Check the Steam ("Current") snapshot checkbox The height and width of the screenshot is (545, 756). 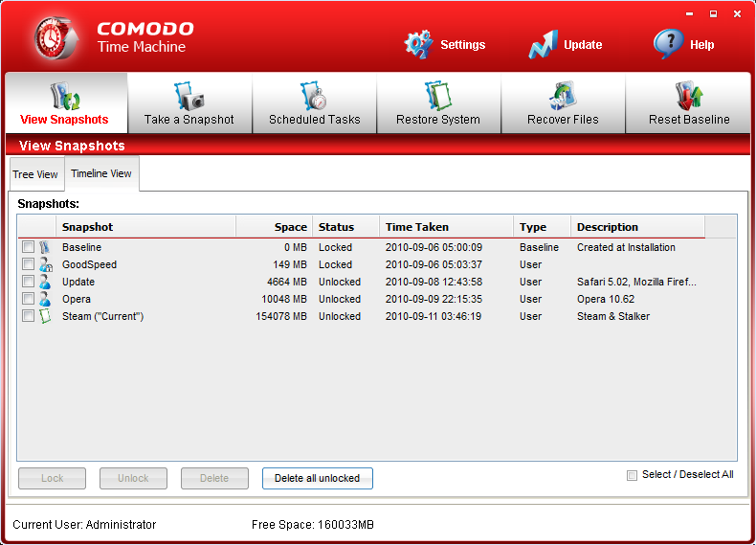pyautogui.click(x=28, y=316)
